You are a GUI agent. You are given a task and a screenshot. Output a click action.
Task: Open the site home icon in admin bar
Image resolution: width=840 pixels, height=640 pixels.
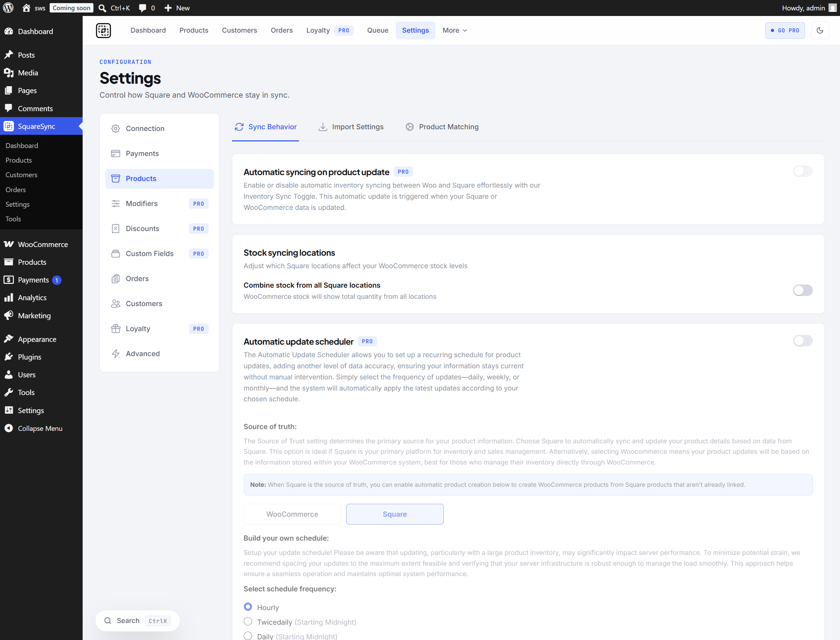coord(26,8)
